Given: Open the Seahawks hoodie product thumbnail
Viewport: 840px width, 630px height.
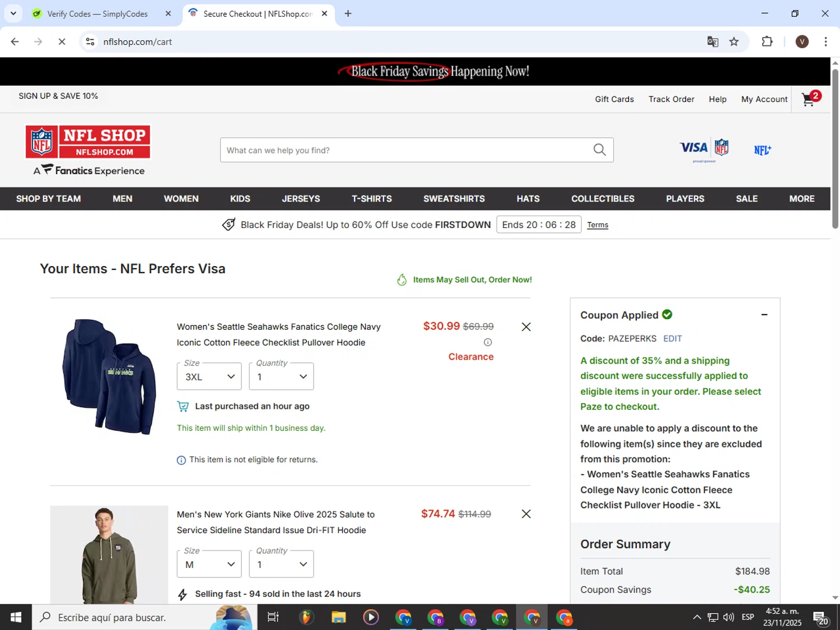Looking at the screenshot, I should (109, 376).
